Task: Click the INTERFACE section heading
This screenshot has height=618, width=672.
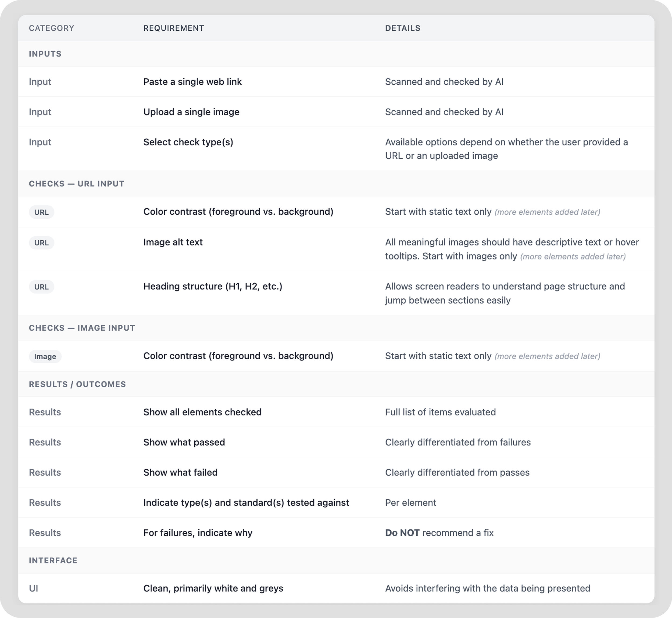Action: click(53, 560)
